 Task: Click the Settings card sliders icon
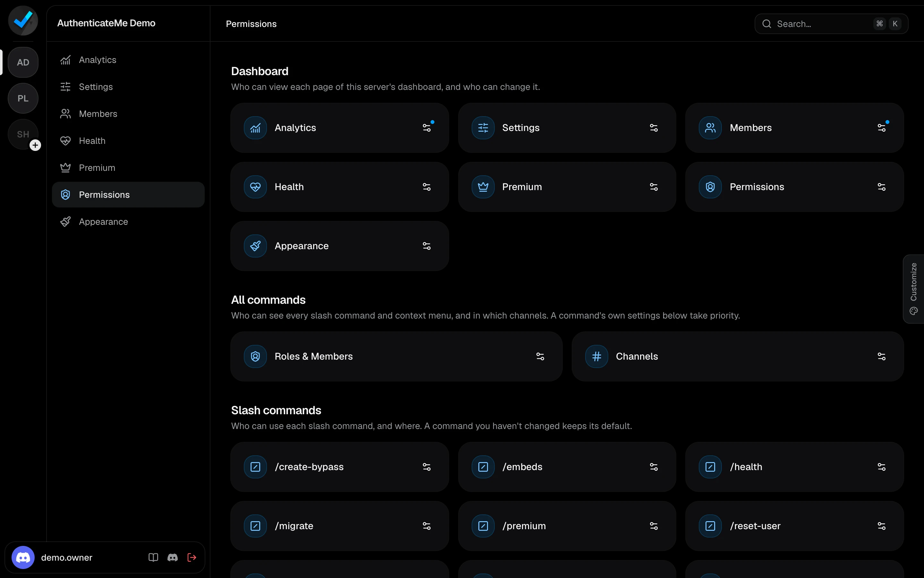point(483,128)
